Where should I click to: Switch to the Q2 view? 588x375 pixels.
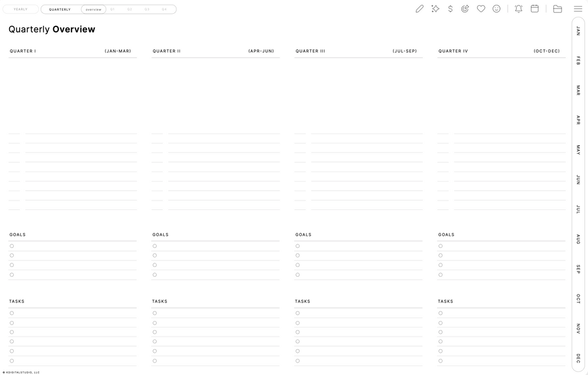click(x=130, y=9)
